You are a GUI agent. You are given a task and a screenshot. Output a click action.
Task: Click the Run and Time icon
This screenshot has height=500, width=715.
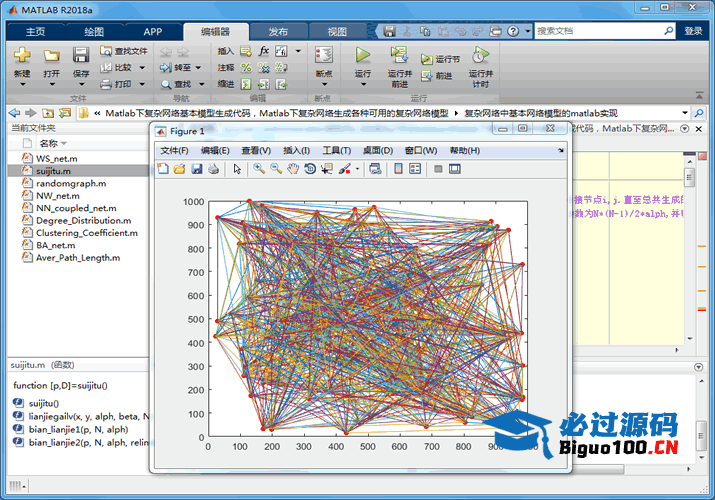pos(480,55)
